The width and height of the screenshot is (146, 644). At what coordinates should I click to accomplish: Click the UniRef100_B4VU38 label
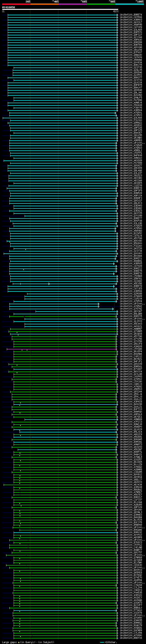tap(131, 404)
